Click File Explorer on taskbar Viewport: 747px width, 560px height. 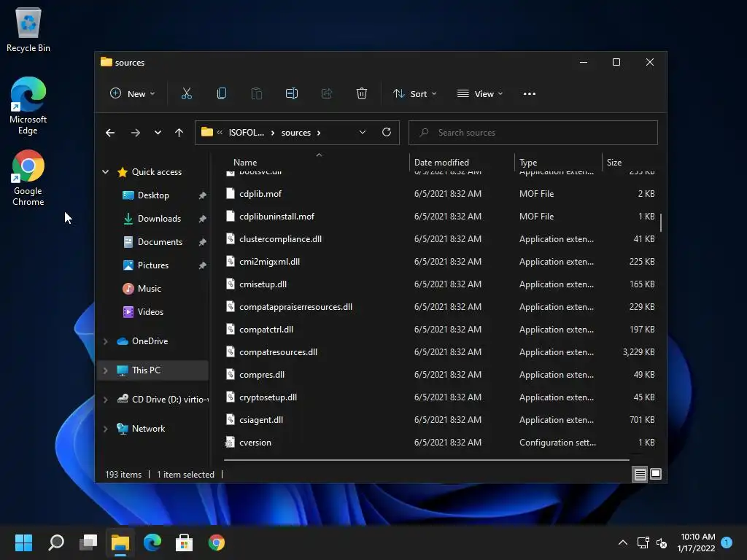click(x=120, y=542)
